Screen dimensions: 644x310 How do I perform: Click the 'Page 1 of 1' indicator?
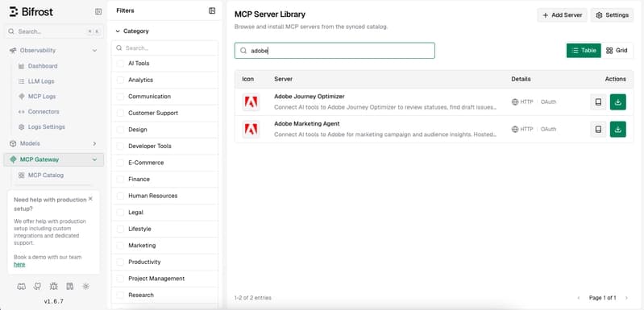[x=603, y=298]
